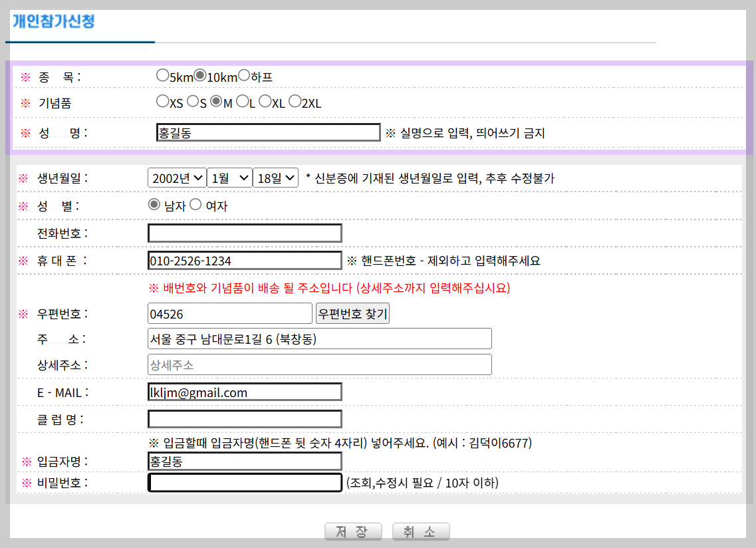
Task: Click the 조회,수정시 필요 password hint
Action: (x=422, y=483)
